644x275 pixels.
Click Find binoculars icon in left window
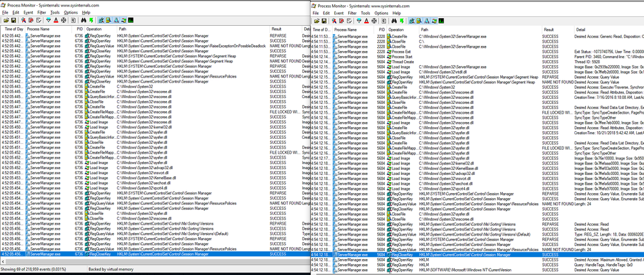pyautogui.click(x=84, y=20)
